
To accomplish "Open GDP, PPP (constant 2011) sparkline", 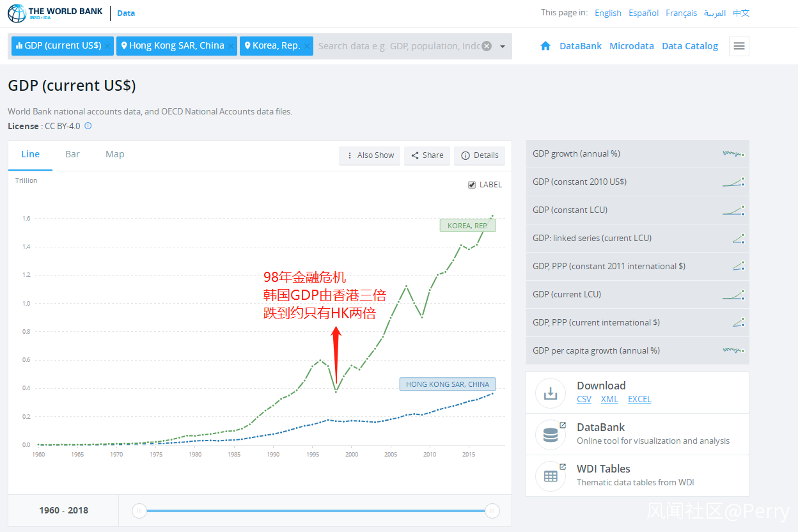I will 739,266.
